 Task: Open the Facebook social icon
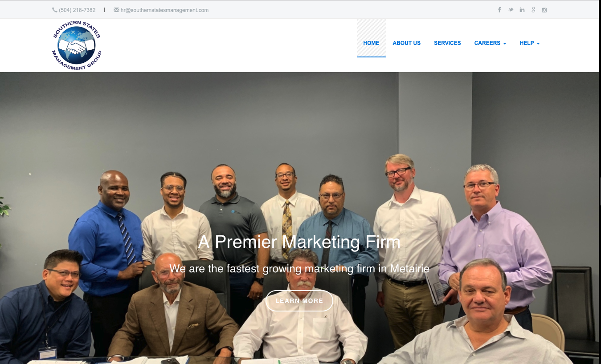[x=499, y=10]
